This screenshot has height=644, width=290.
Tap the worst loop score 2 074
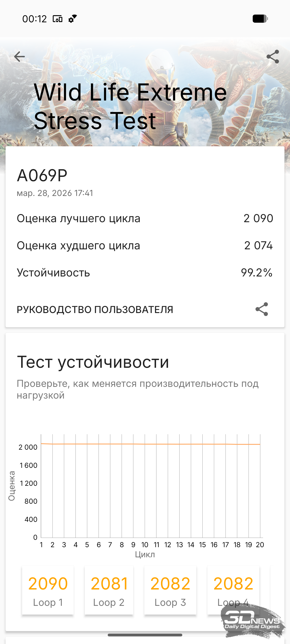(x=258, y=245)
